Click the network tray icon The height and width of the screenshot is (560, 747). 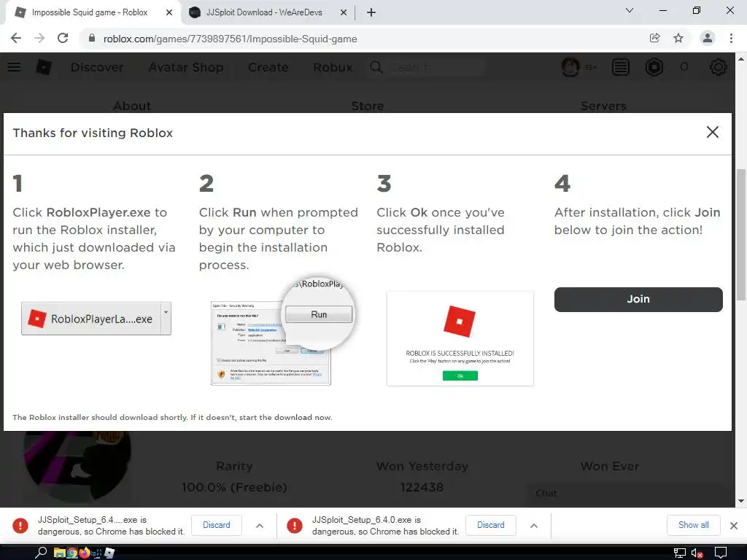tap(679, 553)
